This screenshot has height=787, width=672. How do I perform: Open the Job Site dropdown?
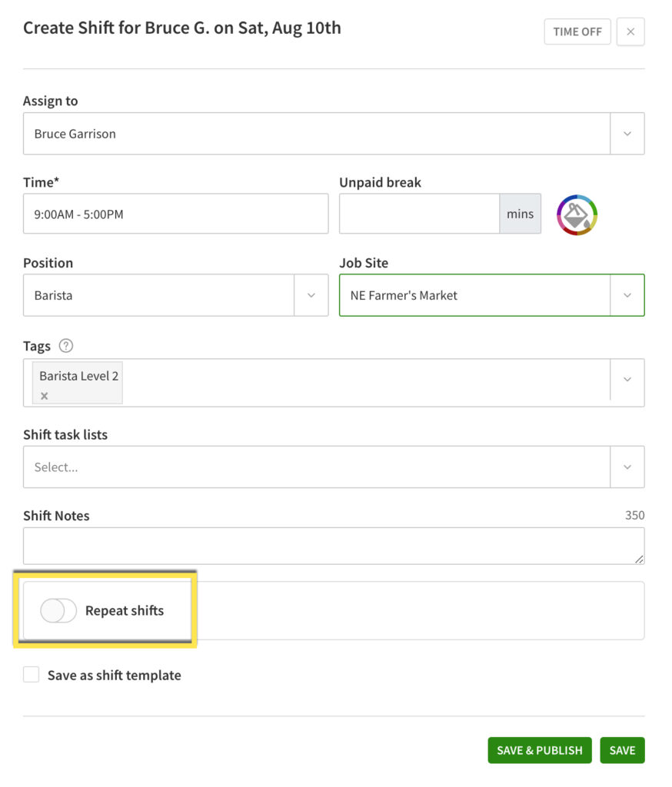[x=628, y=294]
